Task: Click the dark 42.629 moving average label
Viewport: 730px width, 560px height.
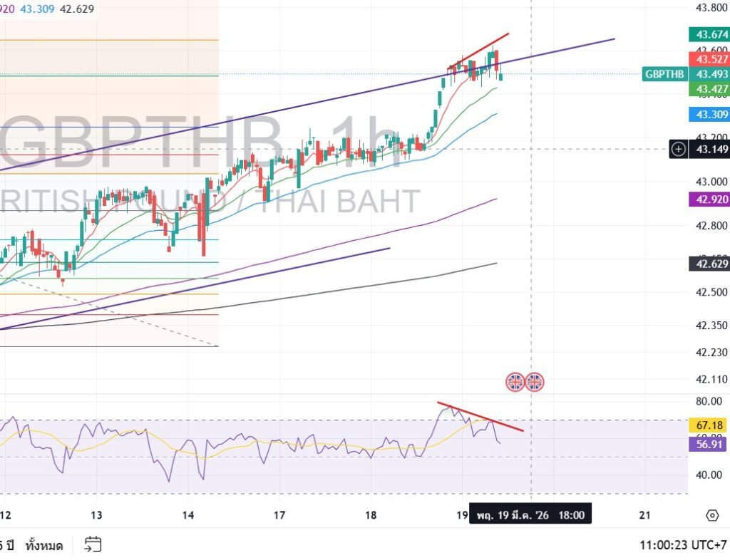Action: [x=711, y=264]
